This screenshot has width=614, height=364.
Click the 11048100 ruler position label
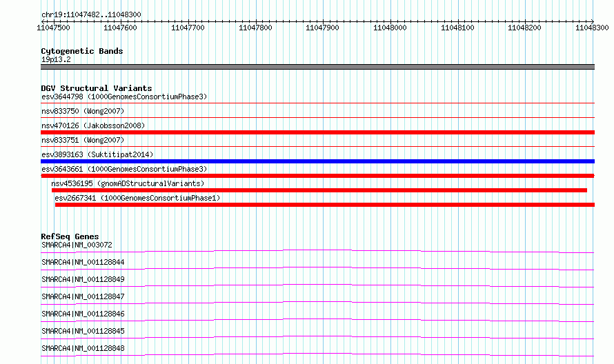[x=457, y=28]
